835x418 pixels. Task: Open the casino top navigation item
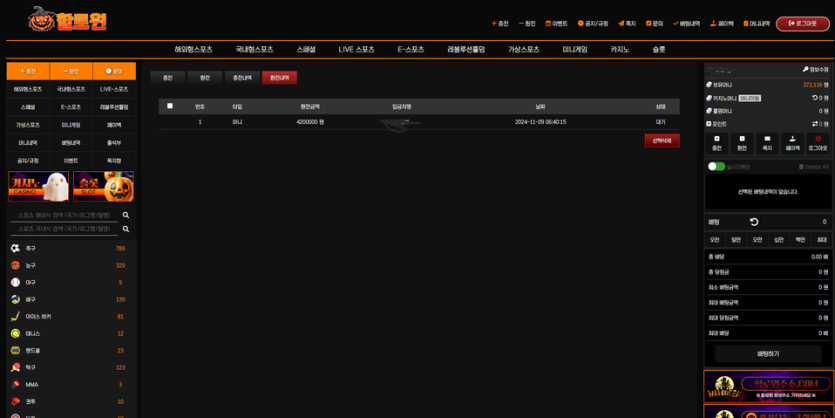[x=620, y=50]
